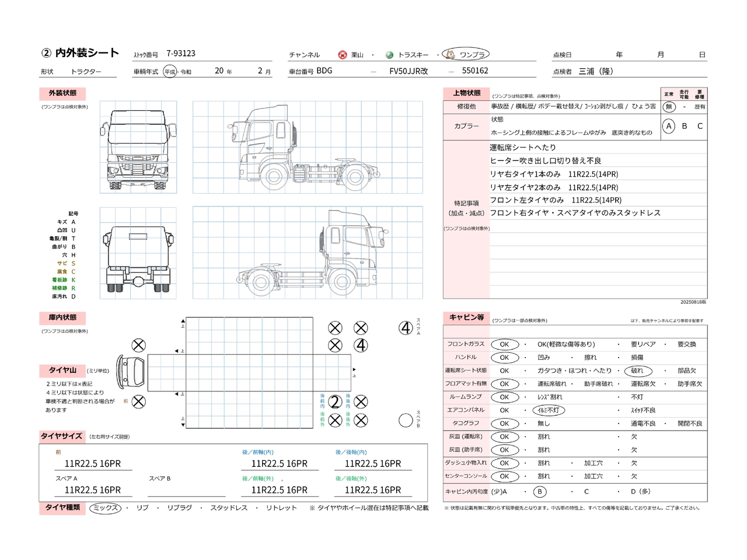Screen dimensions: 747x560
Task: Select 破れ for driver seat condition
Action: (x=637, y=370)
